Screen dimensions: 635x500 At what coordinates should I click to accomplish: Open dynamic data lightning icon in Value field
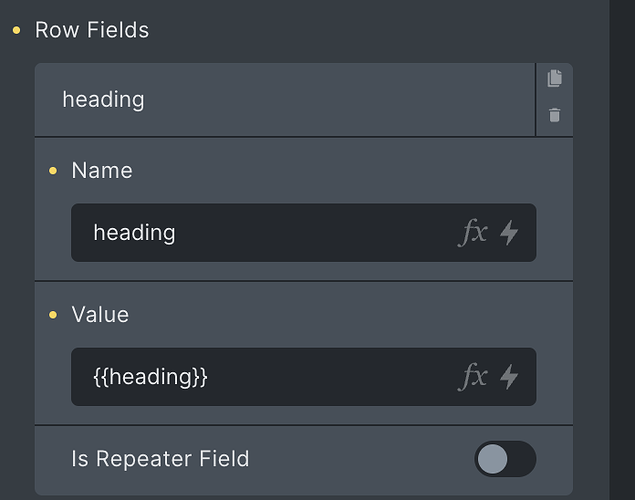click(509, 377)
